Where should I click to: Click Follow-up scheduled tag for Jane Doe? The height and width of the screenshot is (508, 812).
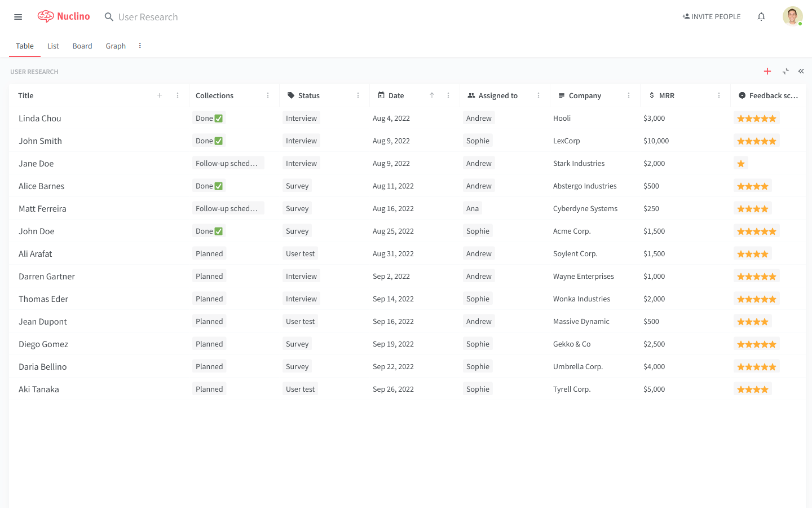228,164
